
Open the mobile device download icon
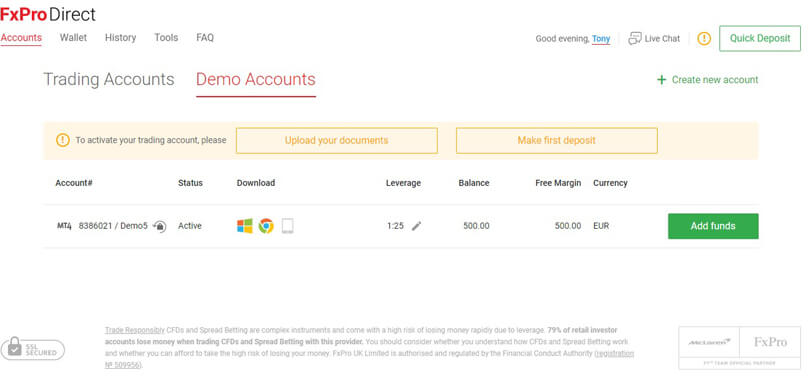point(288,226)
